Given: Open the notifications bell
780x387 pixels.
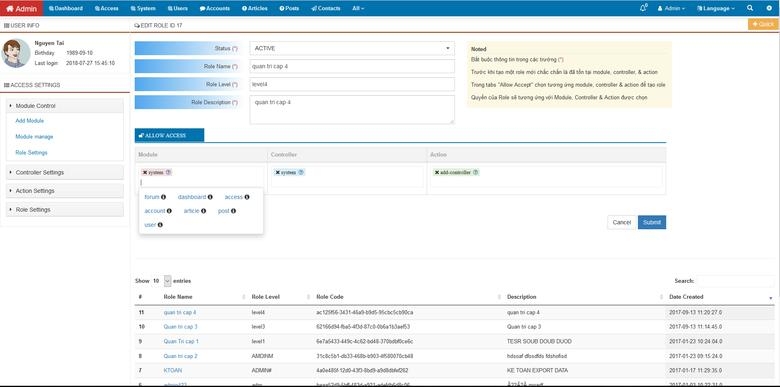Looking at the screenshot, I should (643, 8).
